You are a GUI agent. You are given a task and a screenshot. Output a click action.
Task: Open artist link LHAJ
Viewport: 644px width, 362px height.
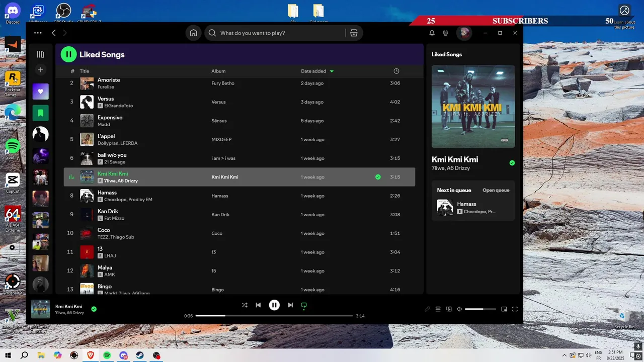(110, 256)
